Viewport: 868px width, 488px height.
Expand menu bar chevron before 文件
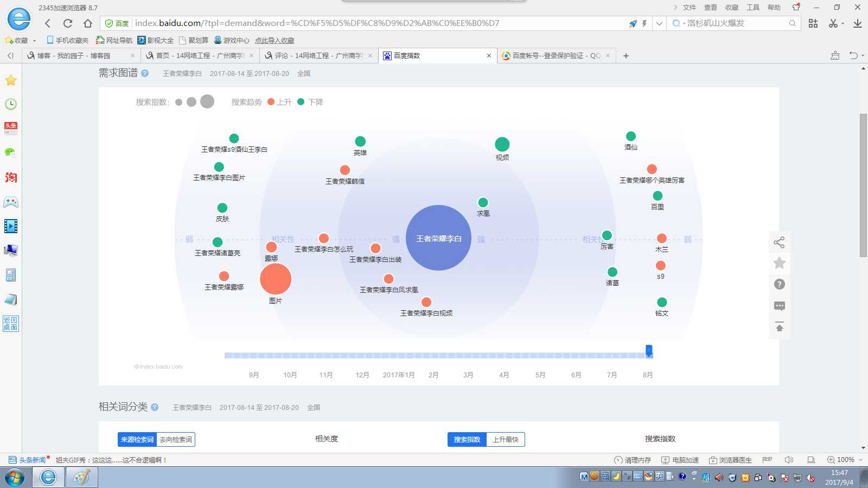675,8
